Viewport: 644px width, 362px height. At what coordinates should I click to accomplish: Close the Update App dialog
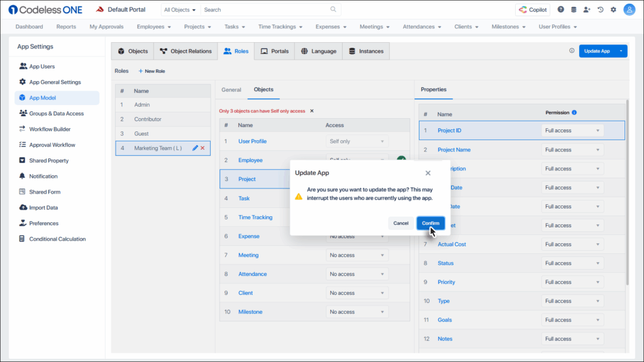pos(428,173)
